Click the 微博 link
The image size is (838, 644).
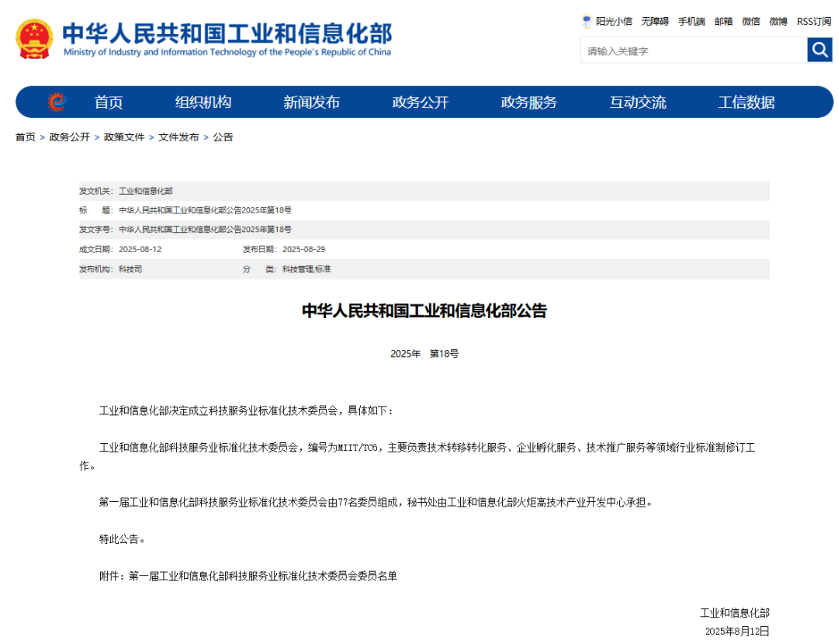coord(779,22)
